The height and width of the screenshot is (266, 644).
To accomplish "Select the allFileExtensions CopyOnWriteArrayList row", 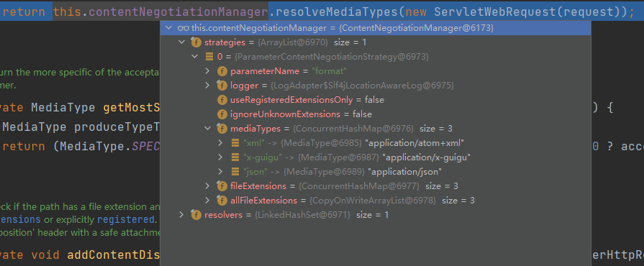I will pos(376,201).
